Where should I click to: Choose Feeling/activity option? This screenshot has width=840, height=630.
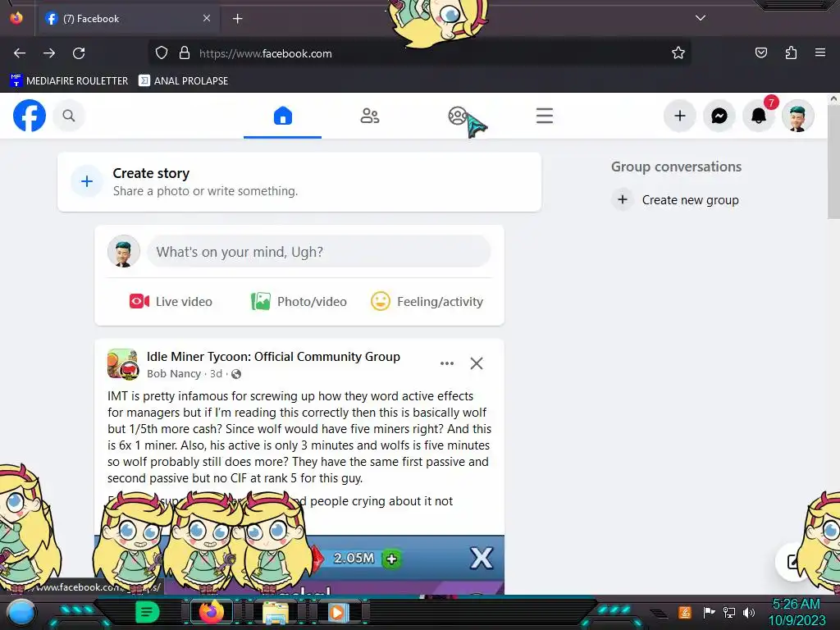(427, 302)
